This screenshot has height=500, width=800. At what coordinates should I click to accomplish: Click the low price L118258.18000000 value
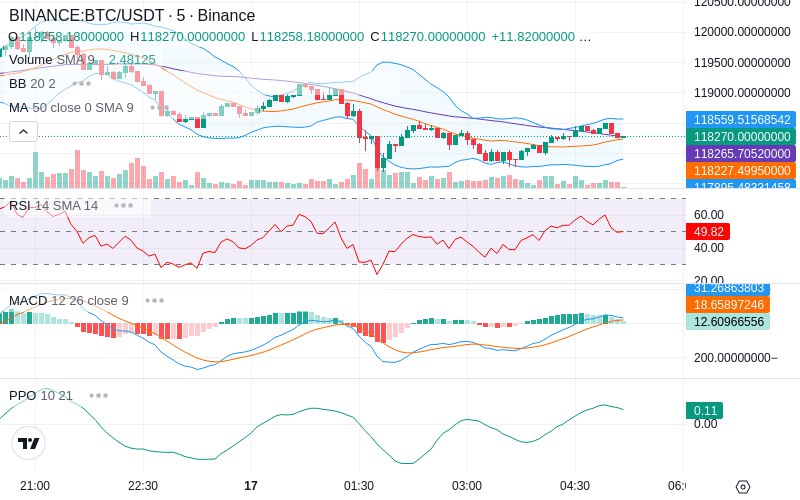point(308,37)
